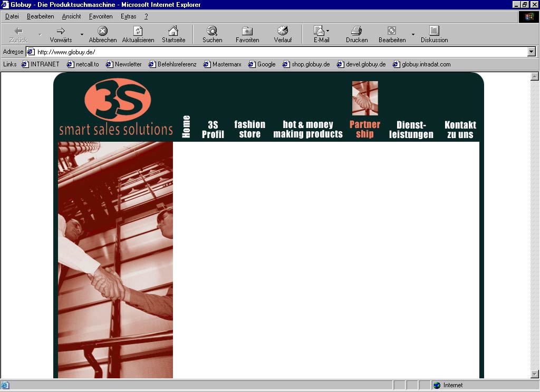
Task: Open the Extras menu
Action: pos(129,16)
